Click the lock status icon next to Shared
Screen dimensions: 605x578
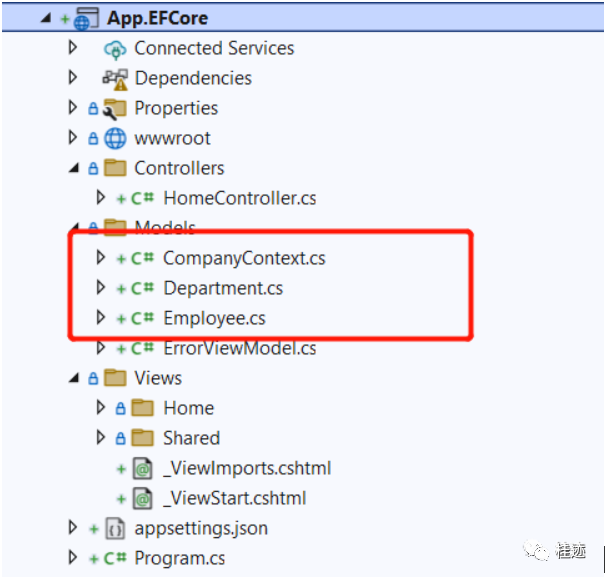tap(120, 438)
